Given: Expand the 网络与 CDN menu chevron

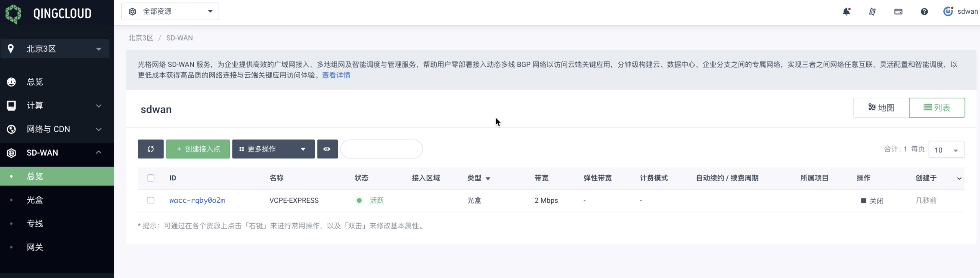Looking at the screenshot, I should coord(99,129).
